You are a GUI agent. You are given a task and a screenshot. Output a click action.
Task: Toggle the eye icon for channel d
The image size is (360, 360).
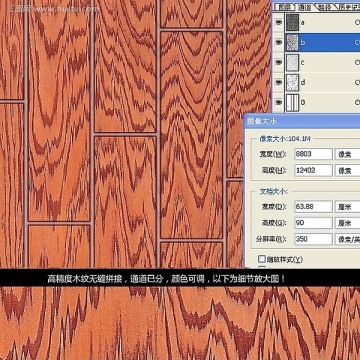click(279, 82)
